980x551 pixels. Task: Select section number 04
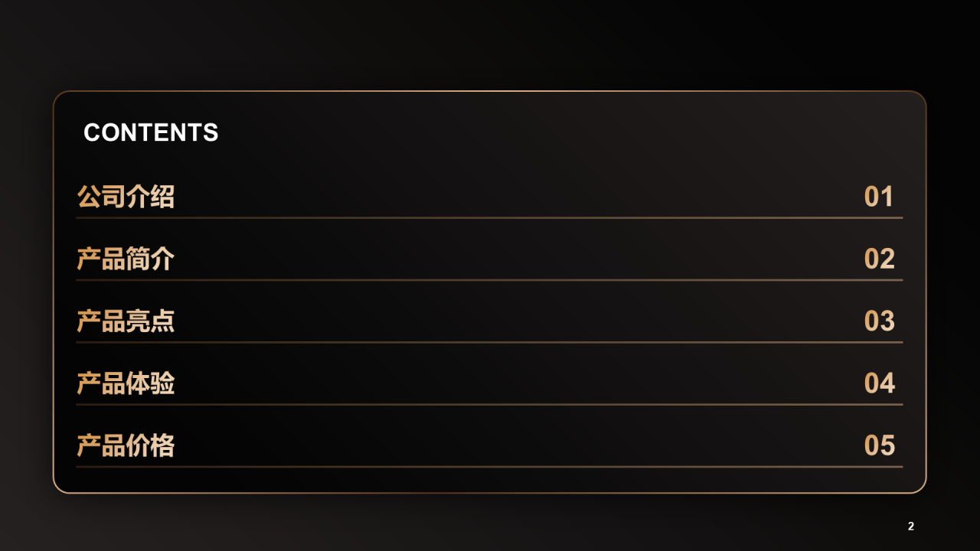(x=879, y=383)
